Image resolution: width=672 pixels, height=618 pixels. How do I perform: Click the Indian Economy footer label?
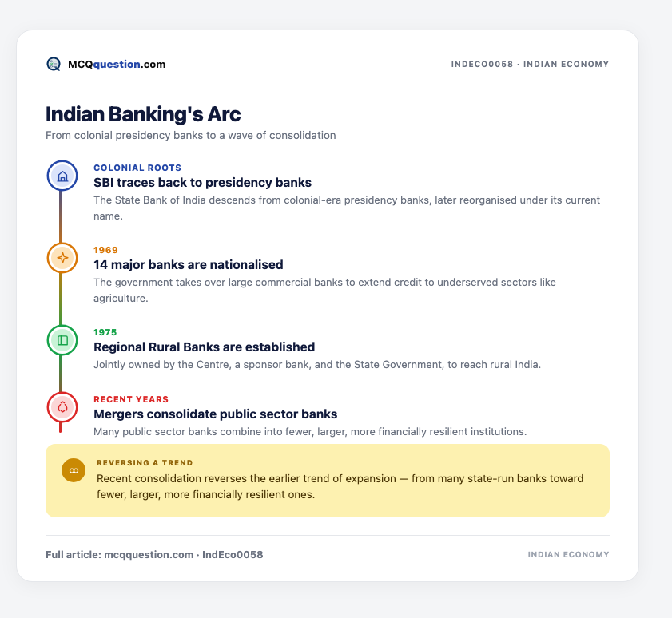coord(568,555)
